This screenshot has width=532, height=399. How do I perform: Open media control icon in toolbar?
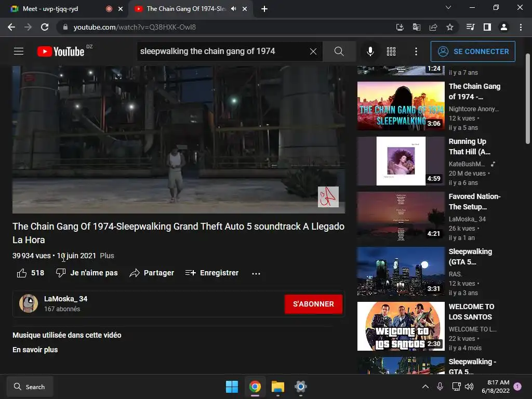pos(470,27)
